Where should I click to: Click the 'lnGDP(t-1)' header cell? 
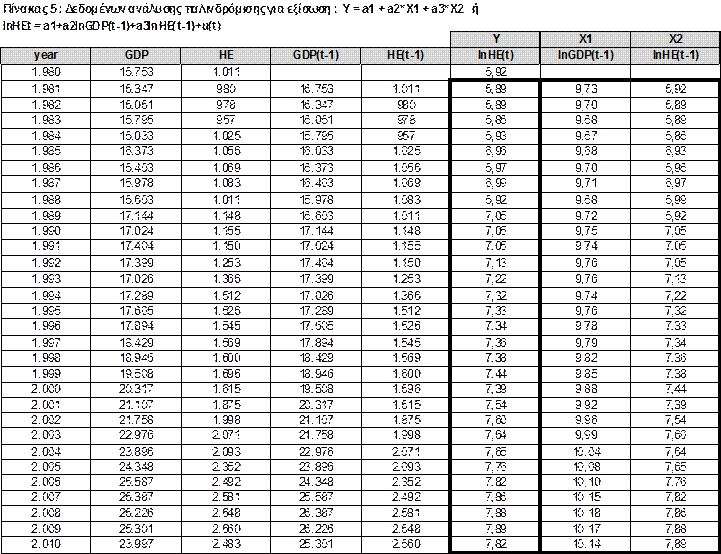tap(585, 55)
